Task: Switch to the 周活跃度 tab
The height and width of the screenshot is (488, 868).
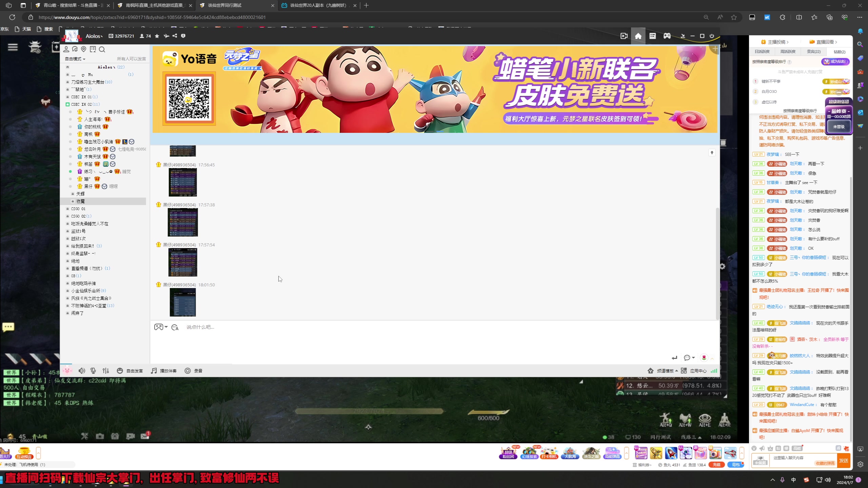Action: coord(788,52)
